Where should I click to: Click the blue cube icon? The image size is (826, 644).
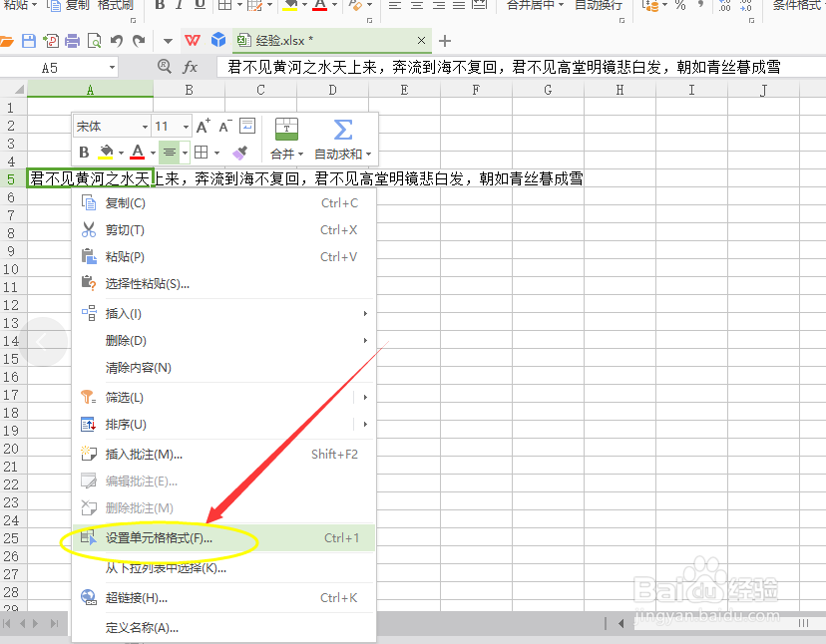point(218,40)
